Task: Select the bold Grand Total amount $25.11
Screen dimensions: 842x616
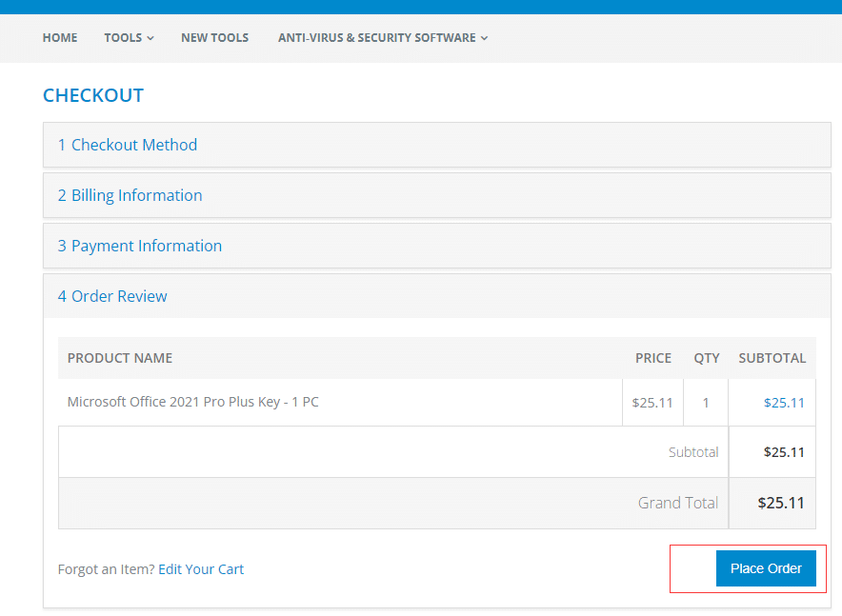Action: tap(781, 503)
